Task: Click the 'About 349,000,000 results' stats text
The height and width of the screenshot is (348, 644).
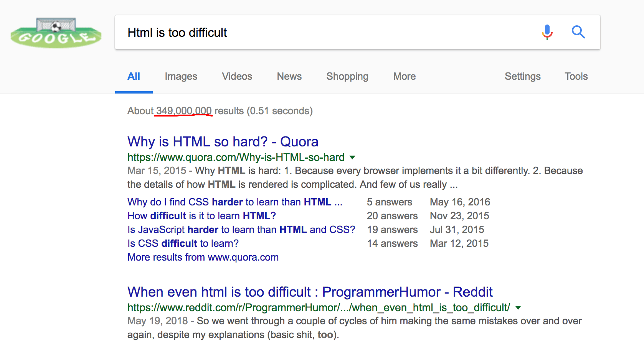Action: (220, 111)
